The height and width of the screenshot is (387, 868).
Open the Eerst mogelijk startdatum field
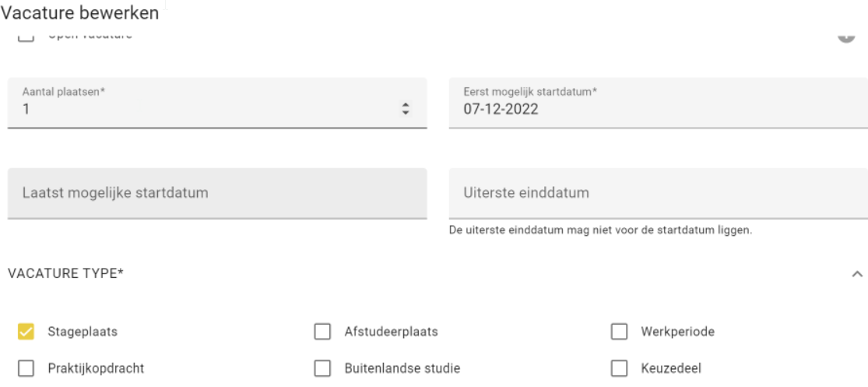click(x=658, y=103)
